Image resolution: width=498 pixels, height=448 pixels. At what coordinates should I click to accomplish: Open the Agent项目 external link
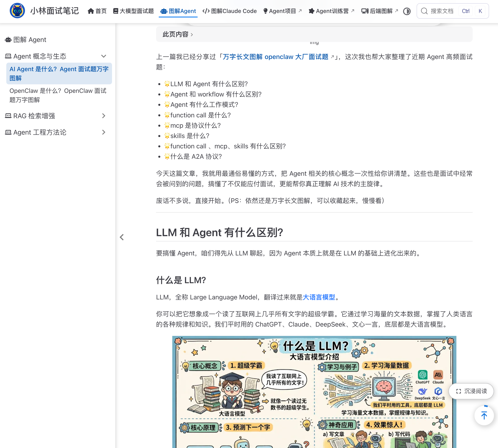pyautogui.click(x=282, y=11)
